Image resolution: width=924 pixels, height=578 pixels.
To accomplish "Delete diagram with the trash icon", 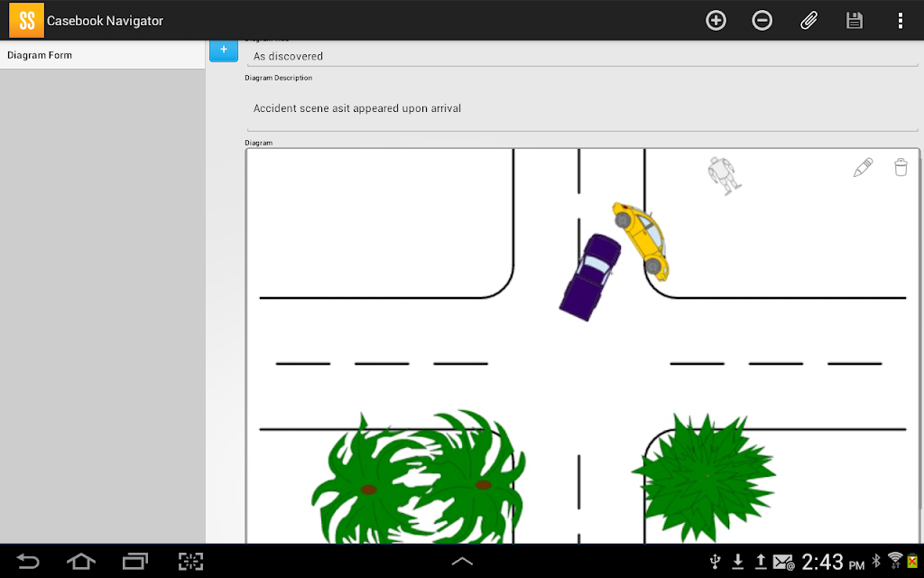I will (901, 167).
